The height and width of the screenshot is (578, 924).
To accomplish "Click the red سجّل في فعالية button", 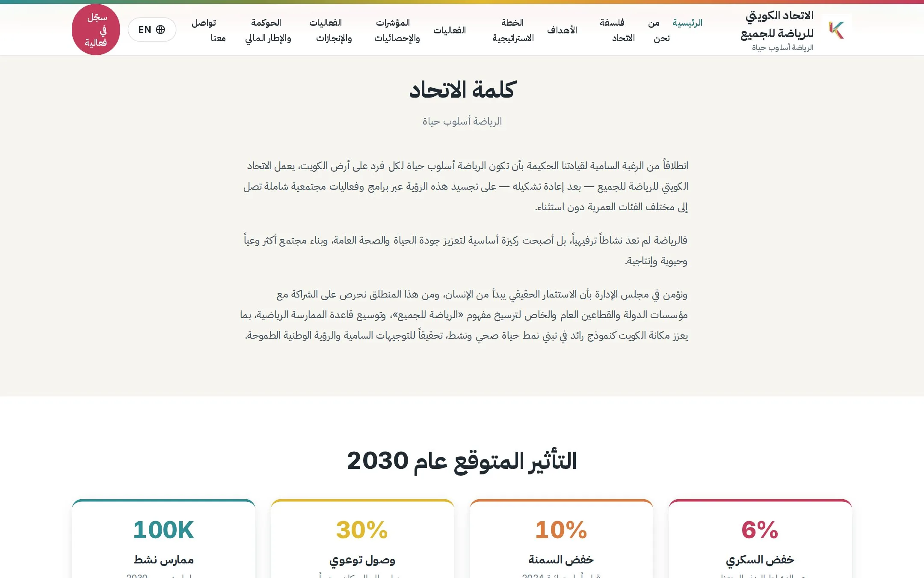I will [x=96, y=30].
